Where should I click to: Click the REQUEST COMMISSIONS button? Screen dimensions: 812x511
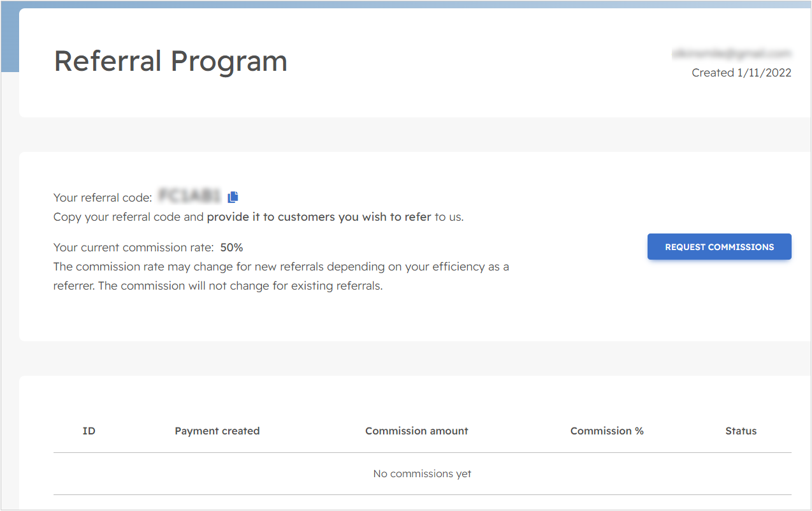(719, 246)
